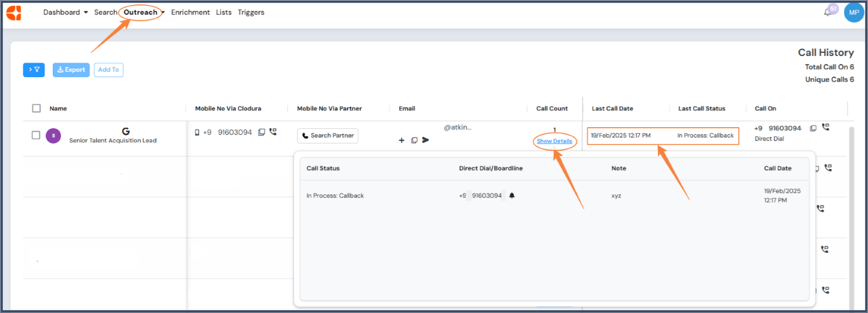
Task: Click the mobile phone icon before the Clodura number
Action: click(197, 132)
